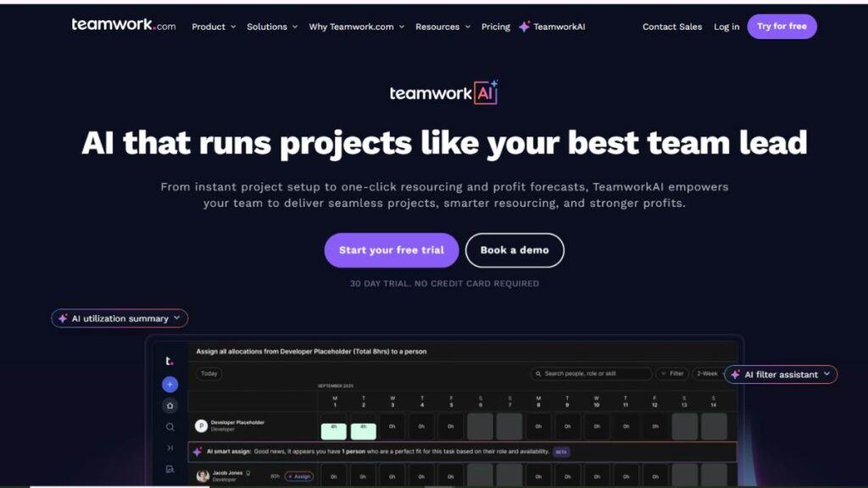The width and height of the screenshot is (868, 488).
Task: Click the collapse arrow icon in sidebar
Action: [x=170, y=447]
